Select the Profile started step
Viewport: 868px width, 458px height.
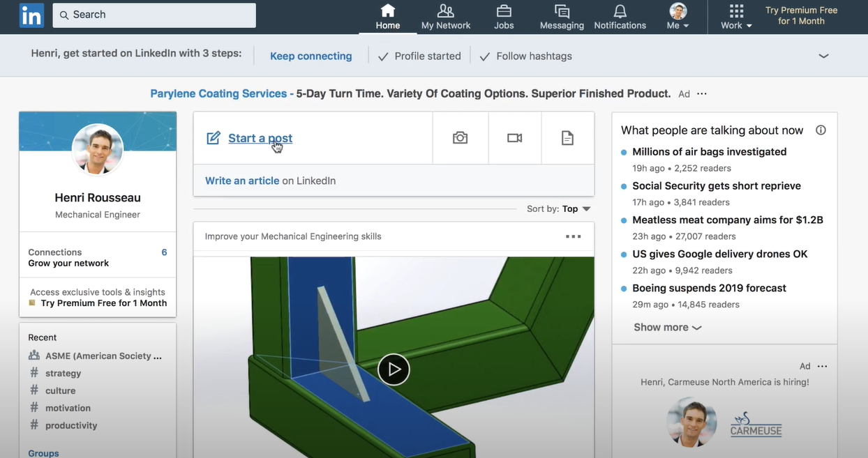420,56
